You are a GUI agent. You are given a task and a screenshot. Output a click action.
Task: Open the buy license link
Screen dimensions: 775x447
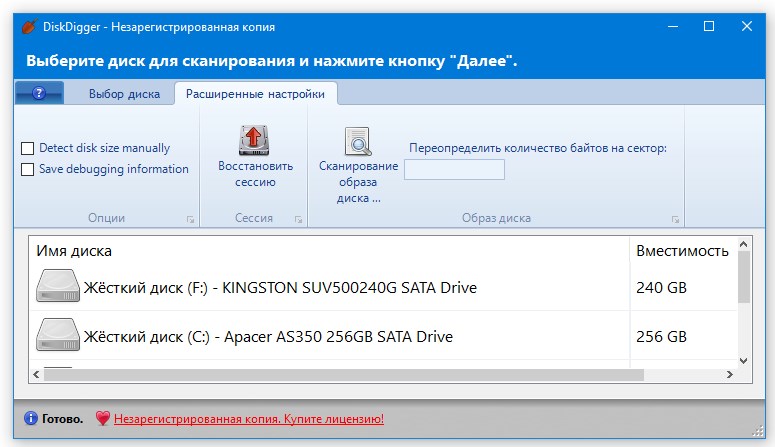pos(248,419)
